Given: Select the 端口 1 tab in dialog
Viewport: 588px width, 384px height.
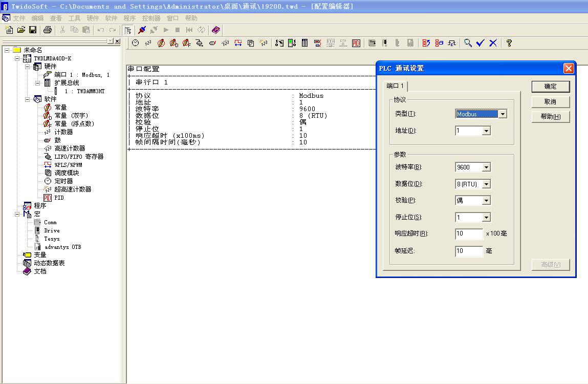Looking at the screenshot, I should [x=396, y=86].
